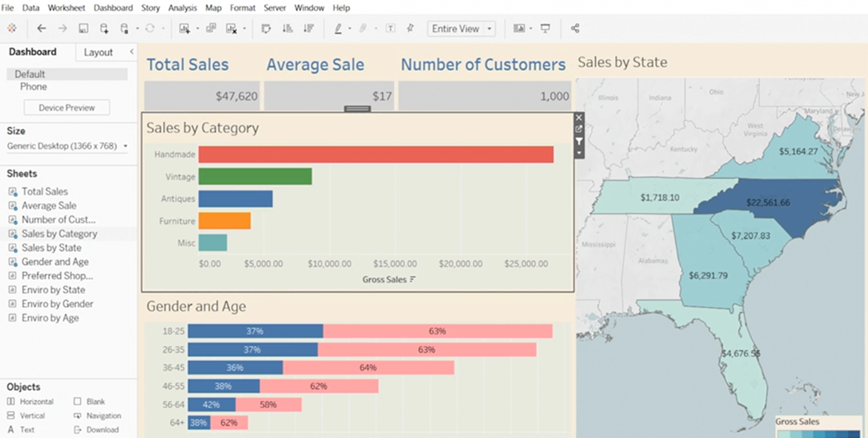868x438 pixels.
Task: Click the Swap Rows and Columns icon
Action: (266, 28)
